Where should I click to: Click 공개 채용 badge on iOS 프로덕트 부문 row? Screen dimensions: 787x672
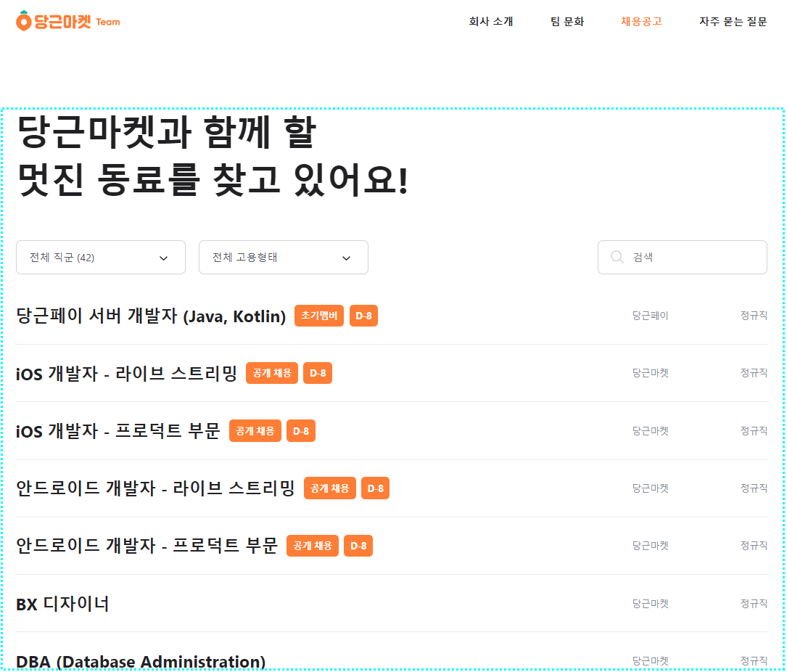point(255,431)
